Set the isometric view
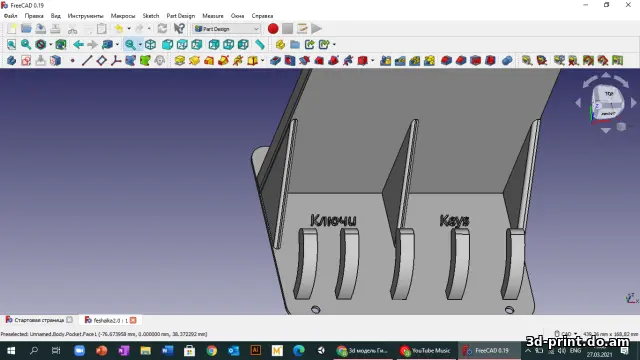Viewport: 640px width, 360px height. point(151,44)
